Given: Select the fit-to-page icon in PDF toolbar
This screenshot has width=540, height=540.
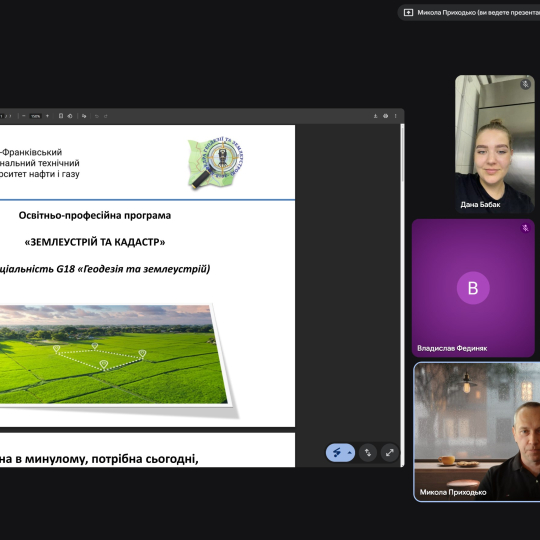Looking at the screenshot, I should (x=61, y=116).
